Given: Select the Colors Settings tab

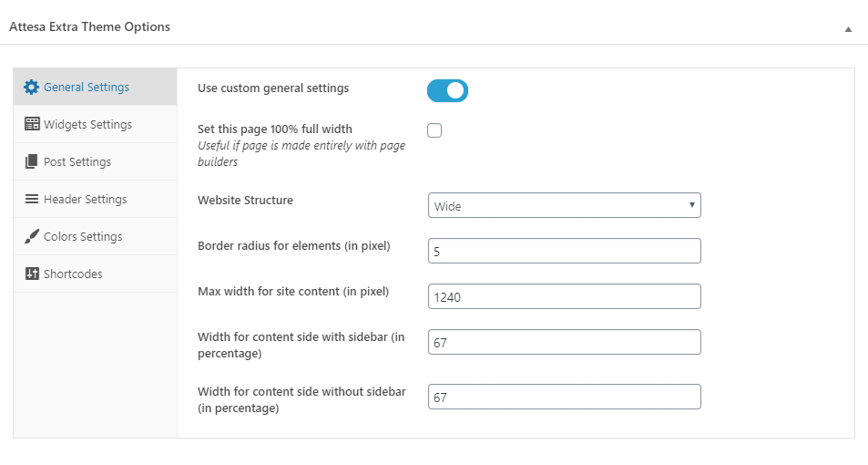Looking at the screenshot, I should click(83, 236).
